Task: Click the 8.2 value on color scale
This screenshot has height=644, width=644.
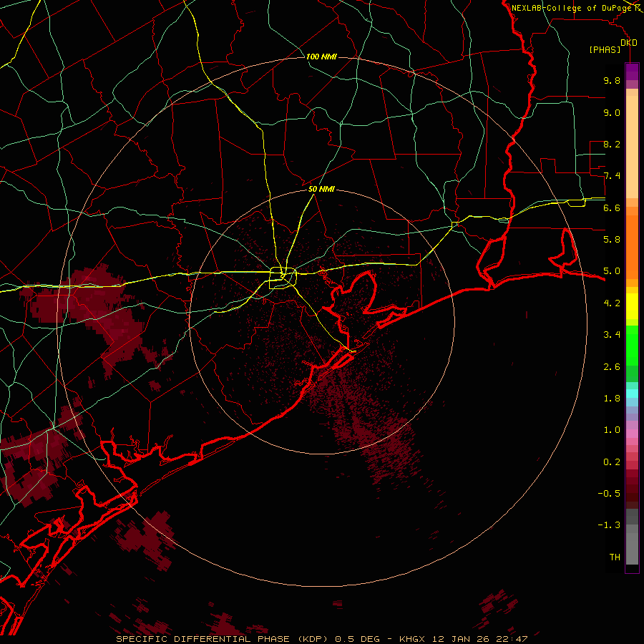Action: 612,145
